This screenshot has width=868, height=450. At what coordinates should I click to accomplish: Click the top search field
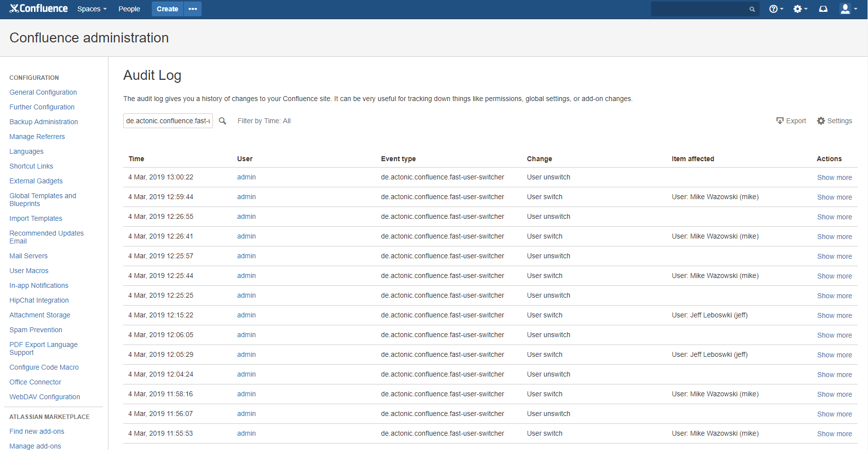(x=705, y=9)
